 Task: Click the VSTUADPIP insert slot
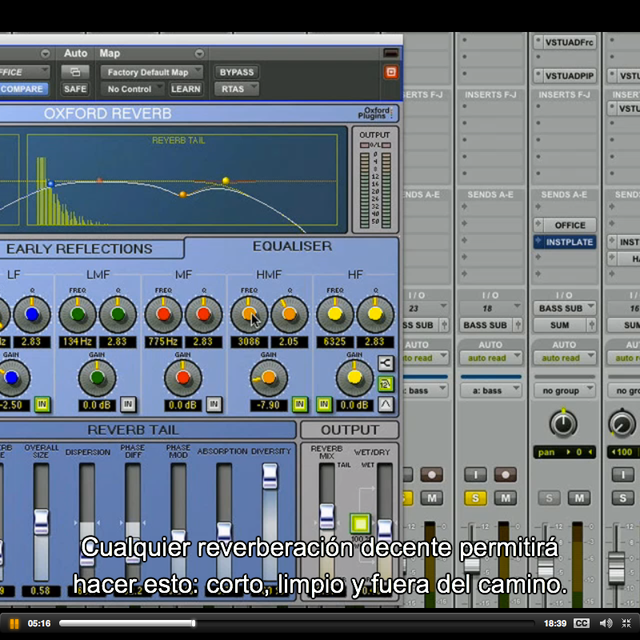(565, 76)
